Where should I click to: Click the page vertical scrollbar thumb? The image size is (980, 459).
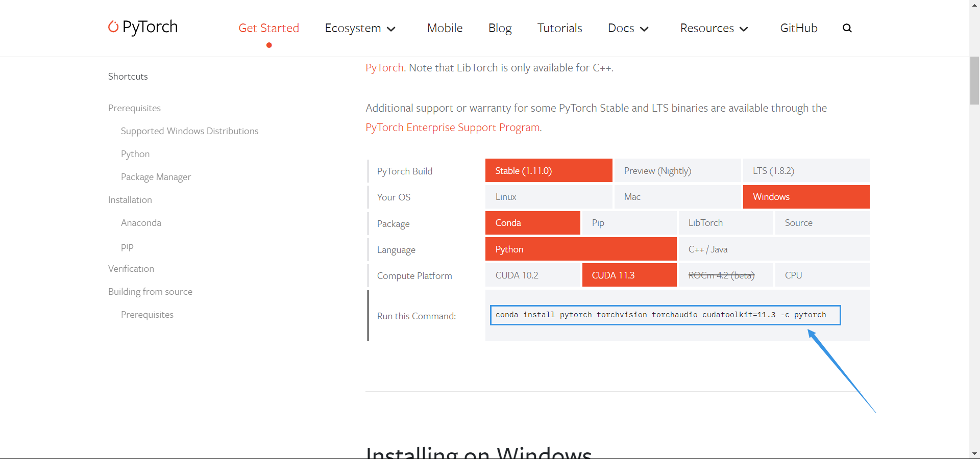(974, 81)
